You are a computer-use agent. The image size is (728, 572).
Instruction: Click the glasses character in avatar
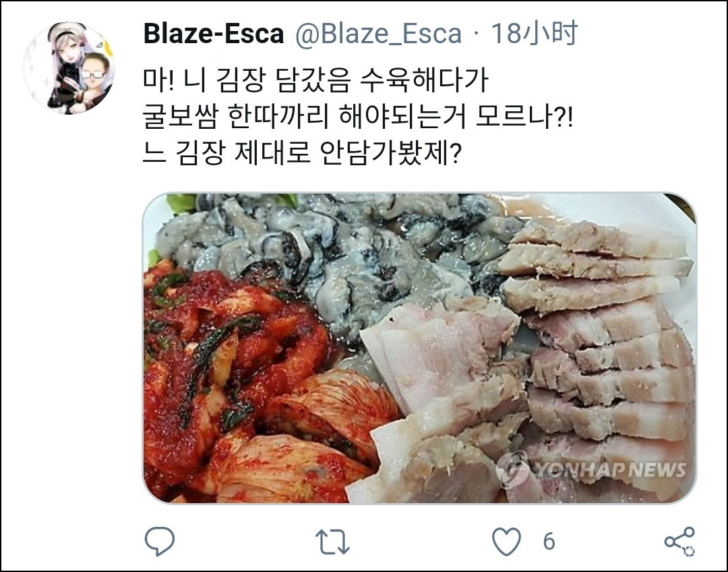tap(96, 77)
